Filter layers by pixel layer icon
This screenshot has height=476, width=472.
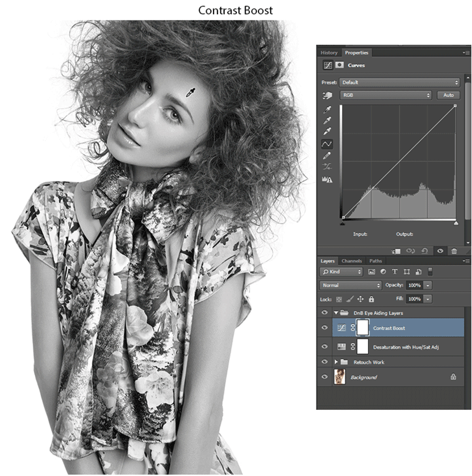coord(371,271)
